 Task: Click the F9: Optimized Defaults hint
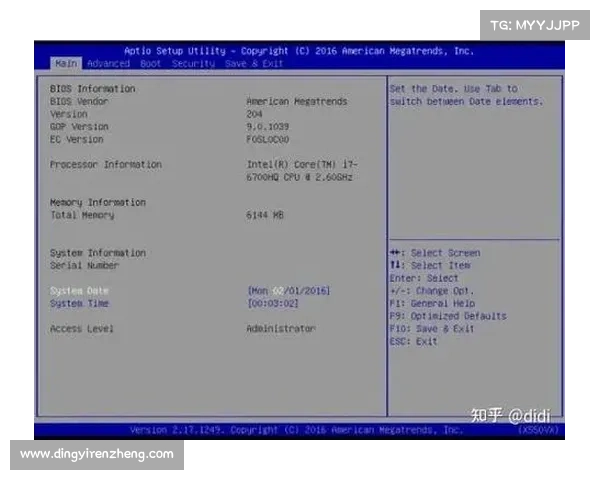tap(448, 316)
